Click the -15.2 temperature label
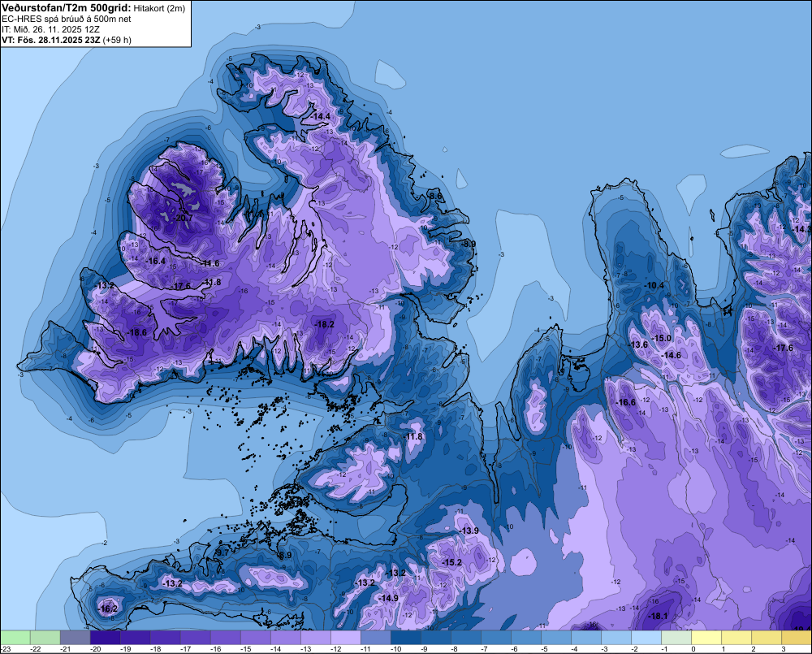 [451, 562]
